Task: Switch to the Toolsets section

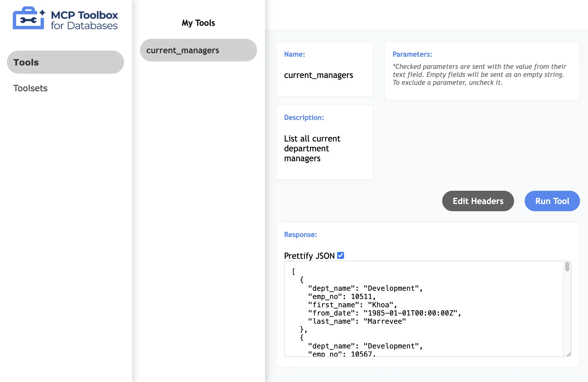Action: pos(30,88)
